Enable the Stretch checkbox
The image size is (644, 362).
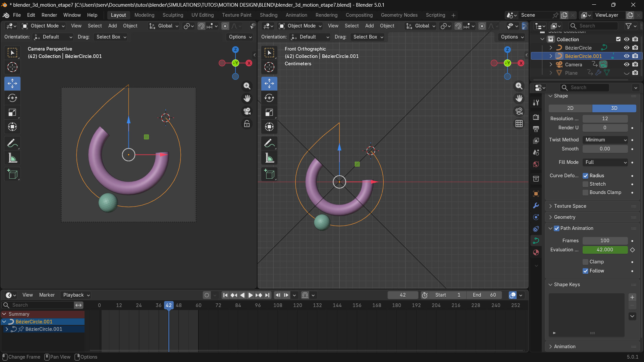585,184
